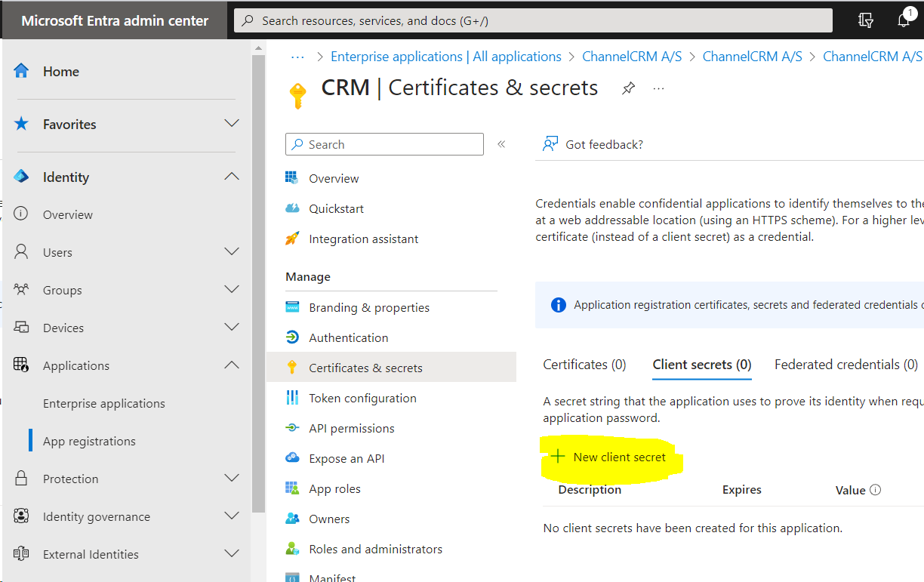
Task: Click Got feedback? link
Action: [604, 144]
